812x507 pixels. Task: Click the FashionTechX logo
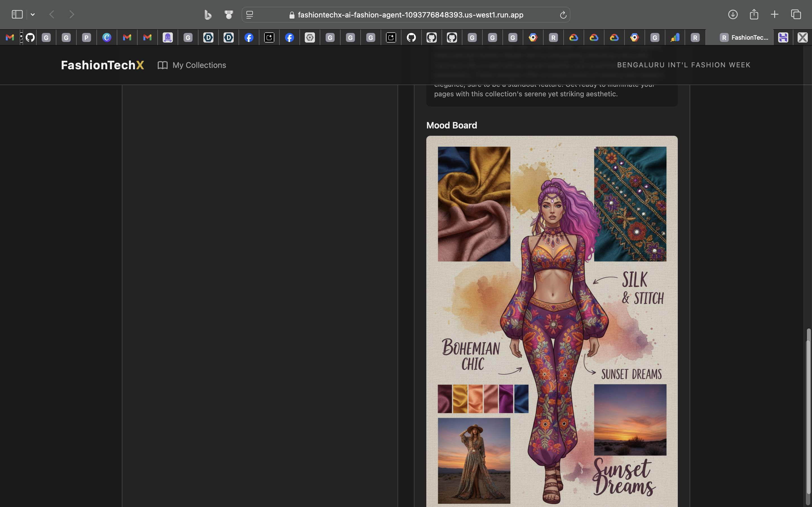tap(102, 65)
